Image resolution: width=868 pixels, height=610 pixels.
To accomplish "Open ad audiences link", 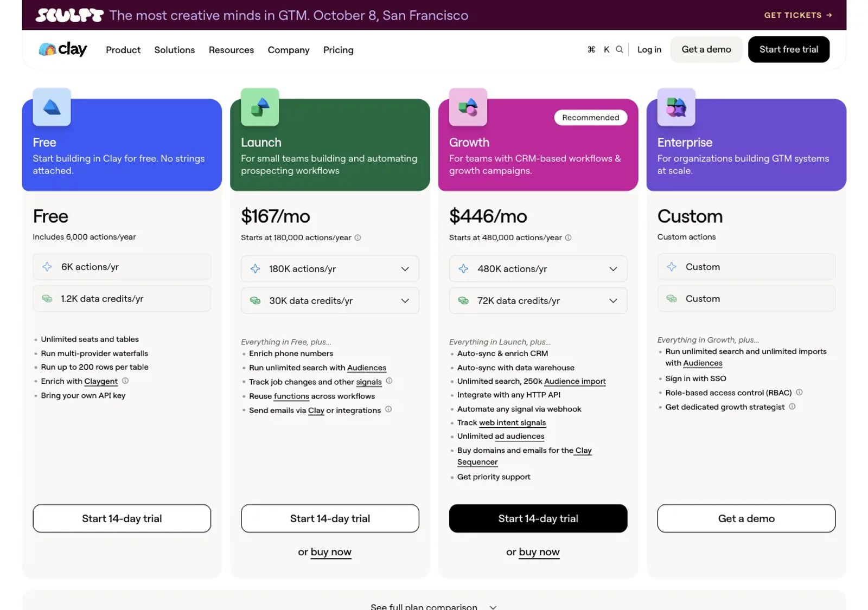I will point(520,436).
